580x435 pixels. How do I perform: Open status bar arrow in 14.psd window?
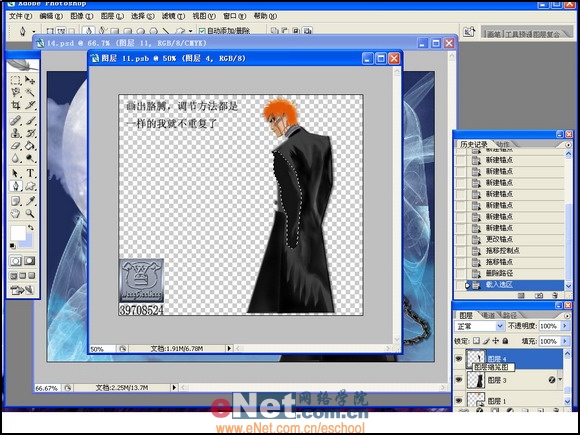[x=174, y=388]
